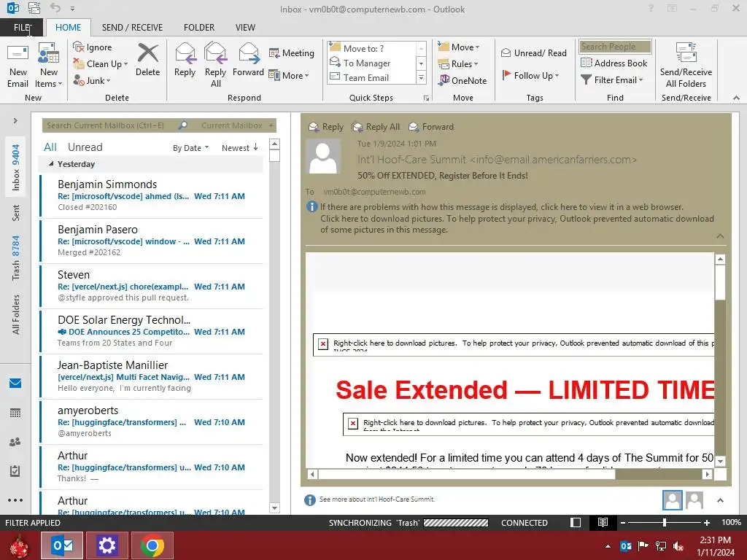This screenshot has height=560, width=747.
Task: Open the FILE tab
Action: (x=22, y=27)
